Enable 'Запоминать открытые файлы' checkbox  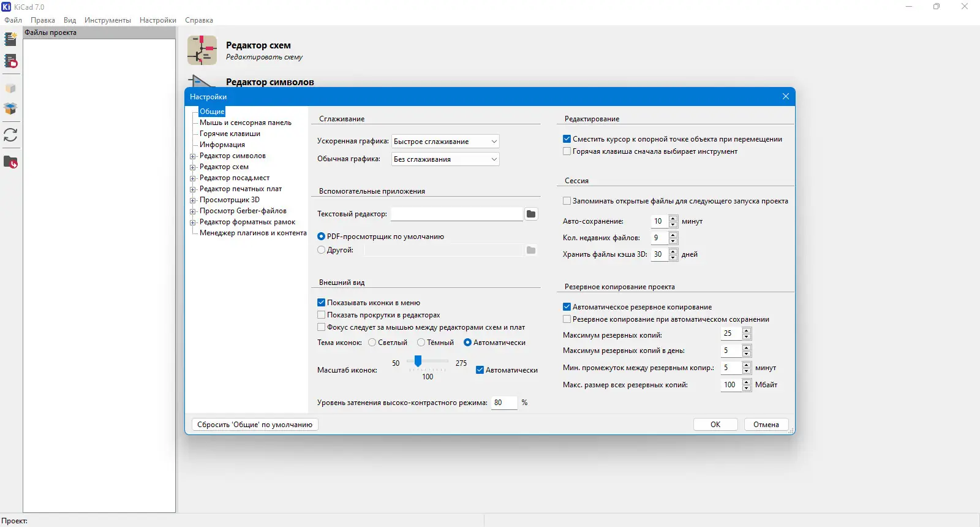tap(567, 201)
